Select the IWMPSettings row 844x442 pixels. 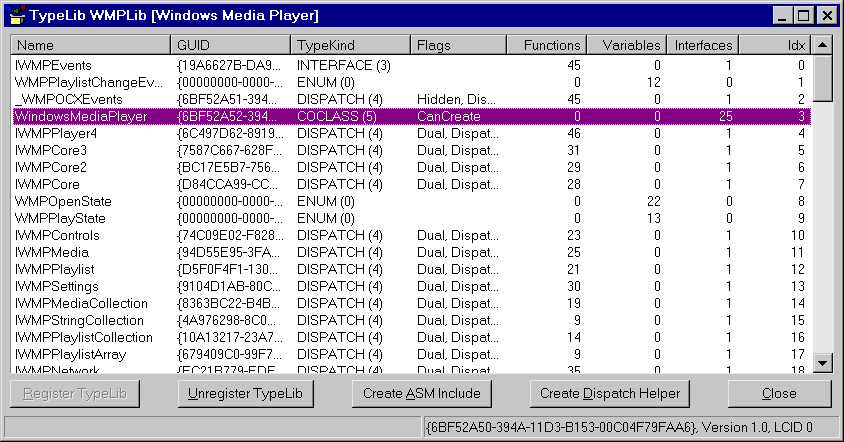[411, 286]
